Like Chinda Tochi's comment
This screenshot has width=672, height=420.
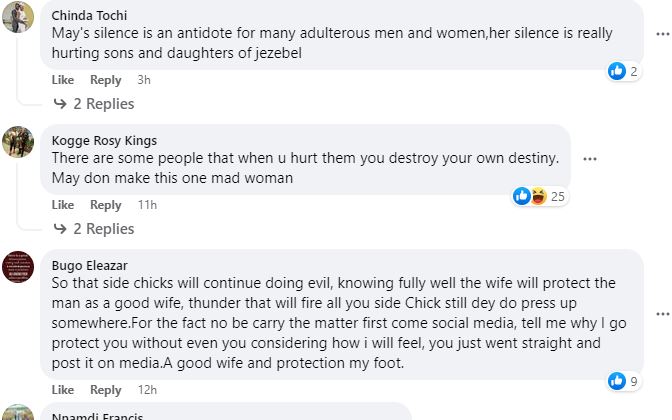point(63,80)
